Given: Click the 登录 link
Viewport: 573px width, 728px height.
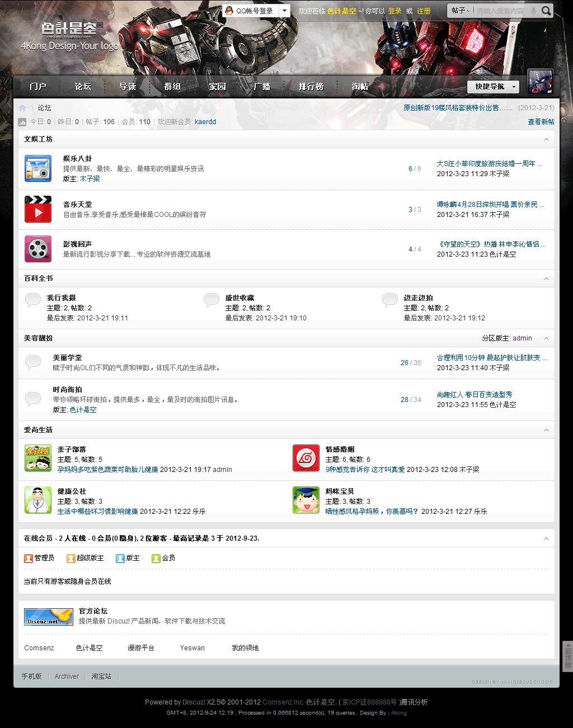Looking at the screenshot, I should pos(395,11).
